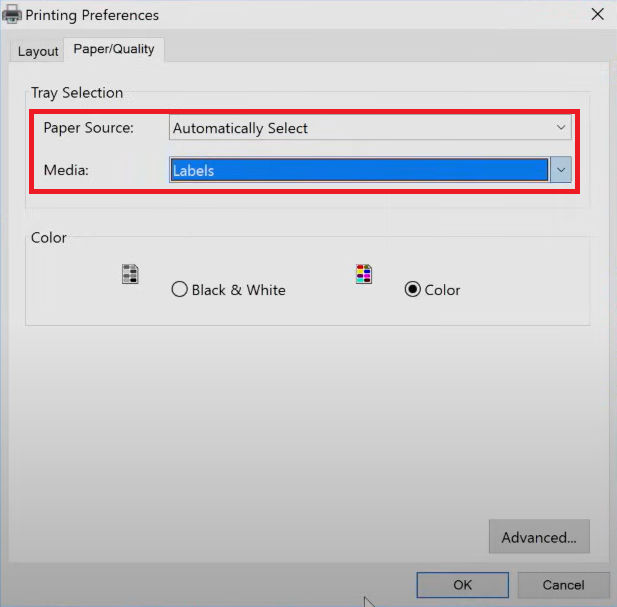This screenshot has height=607, width=617.
Task: Expand the Paper Source dropdown arrow
Action: [561, 127]
